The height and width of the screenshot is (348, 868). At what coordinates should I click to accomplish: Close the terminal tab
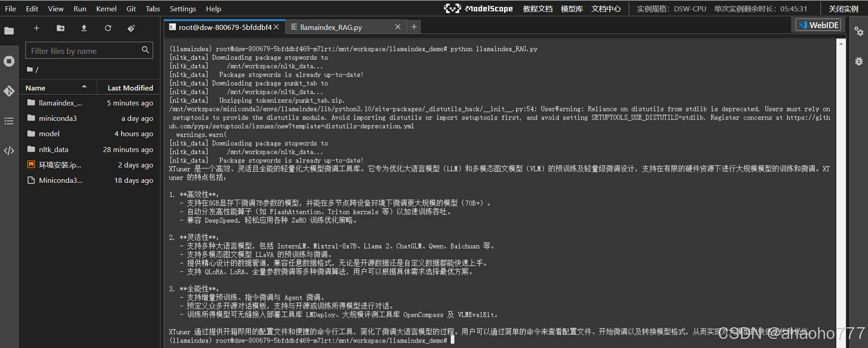[276, 27]
